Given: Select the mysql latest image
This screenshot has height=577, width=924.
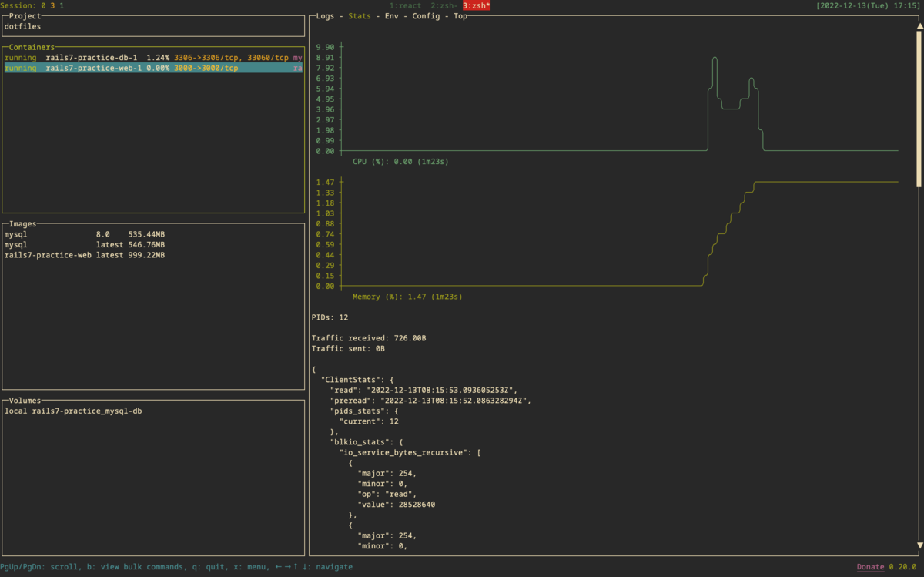Looking at the screenshot, I should [x=85, y=244].
